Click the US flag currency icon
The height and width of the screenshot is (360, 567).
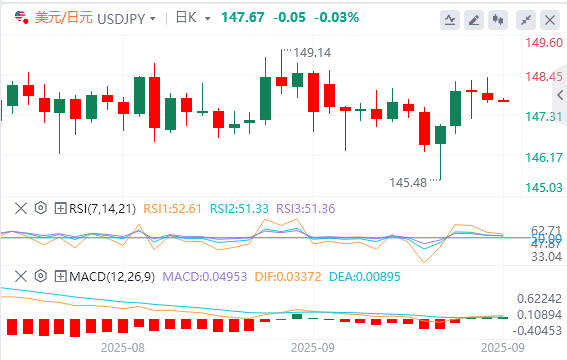click(21, 17)
